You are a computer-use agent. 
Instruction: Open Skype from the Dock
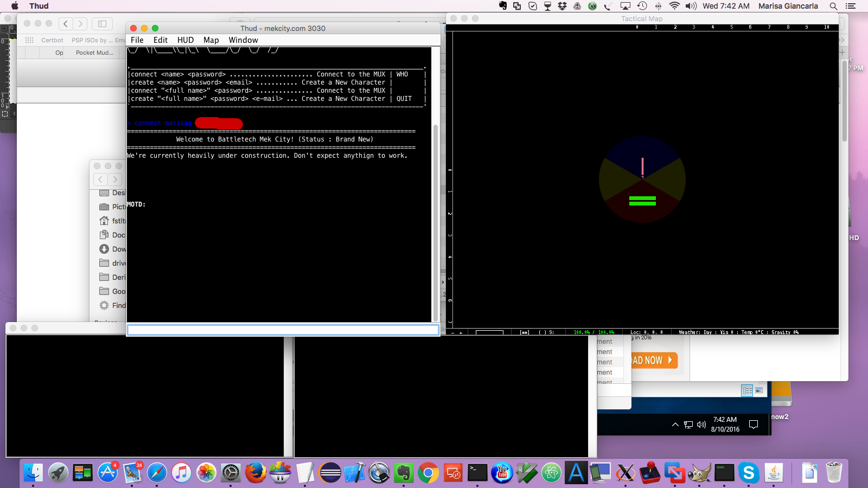pyautogui.click(x=749, y=473)
